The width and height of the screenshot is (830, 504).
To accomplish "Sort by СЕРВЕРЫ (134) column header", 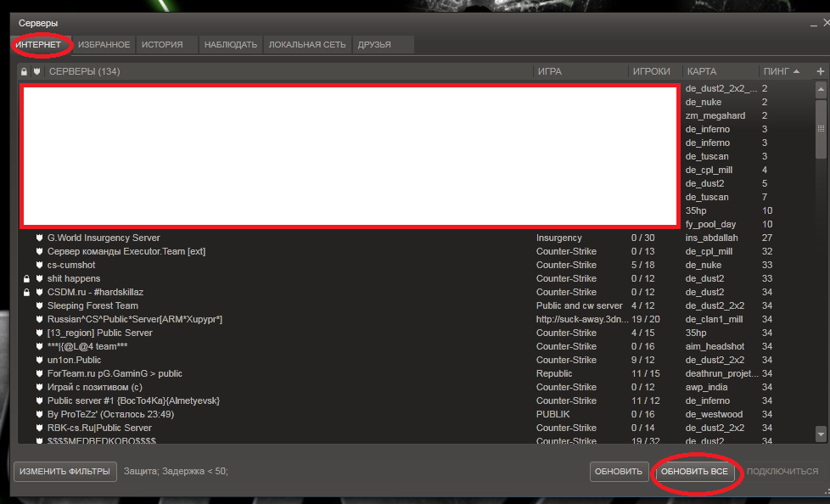I will [289, 71].
